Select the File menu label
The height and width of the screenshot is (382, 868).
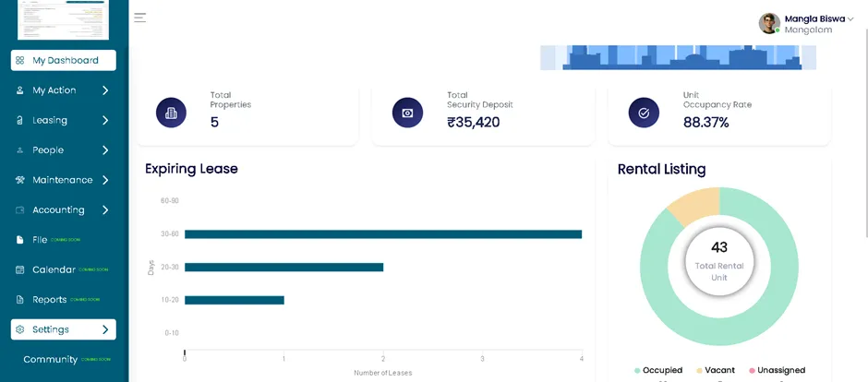[40, 240]
